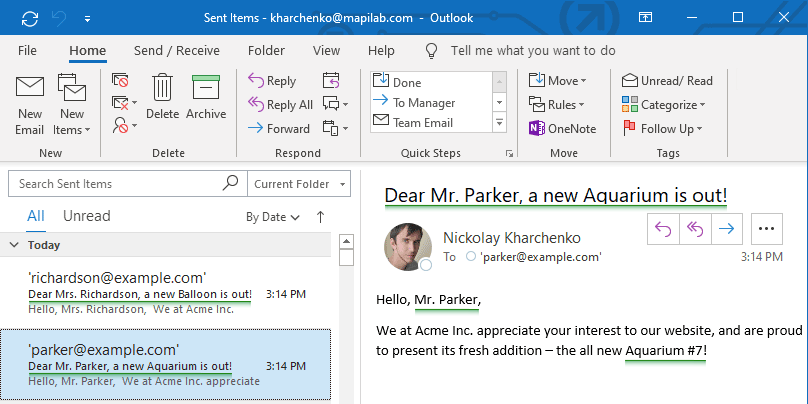Click the reading pane Reply All icon
This screenshot has height=404, width=808.
695,229
